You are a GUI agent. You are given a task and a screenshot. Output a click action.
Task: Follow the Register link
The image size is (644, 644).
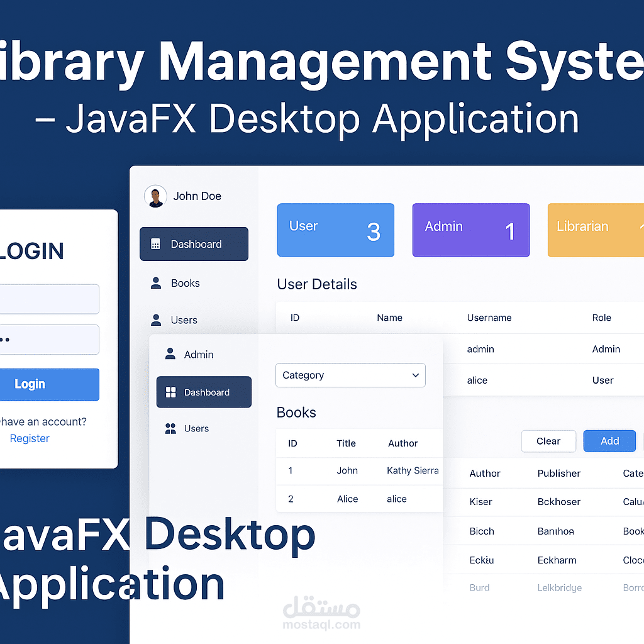tap(30, 438)
